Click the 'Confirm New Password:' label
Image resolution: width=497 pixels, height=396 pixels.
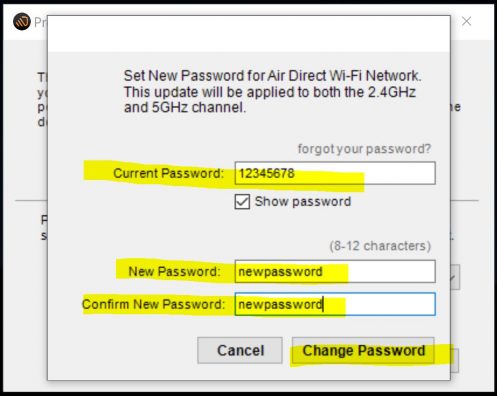click(x=154, y=304)
